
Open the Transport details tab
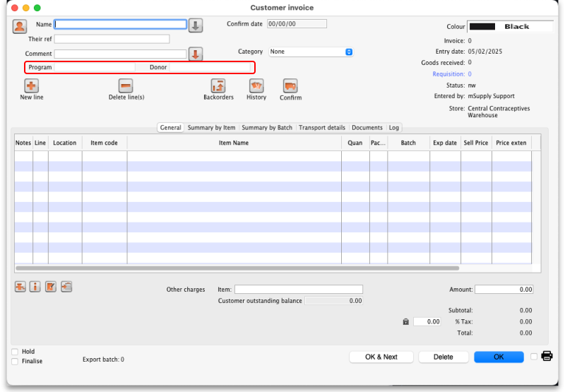point(322,128)
